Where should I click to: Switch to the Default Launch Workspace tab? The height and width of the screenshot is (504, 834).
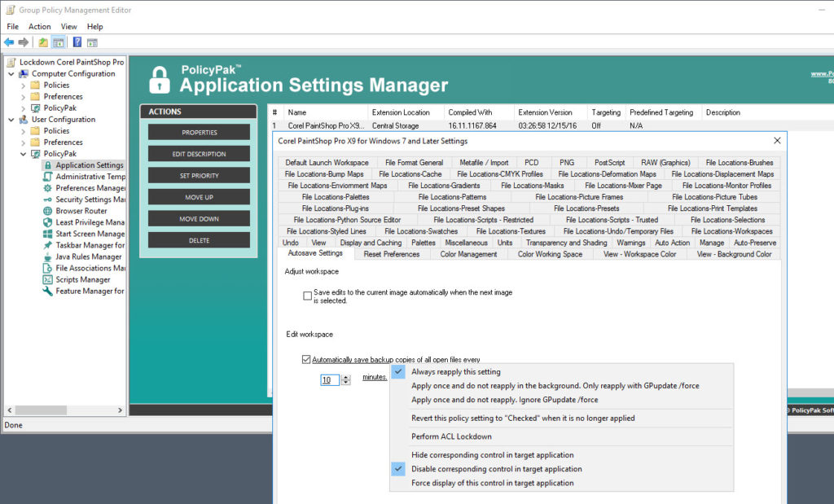[x=327, y=163]
